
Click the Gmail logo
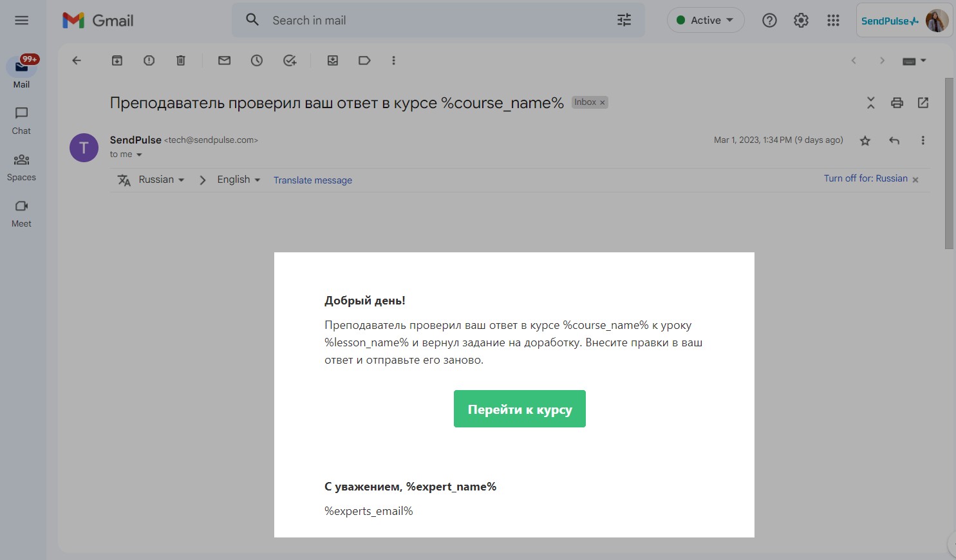pyautogui.click(x=98, y=21)
